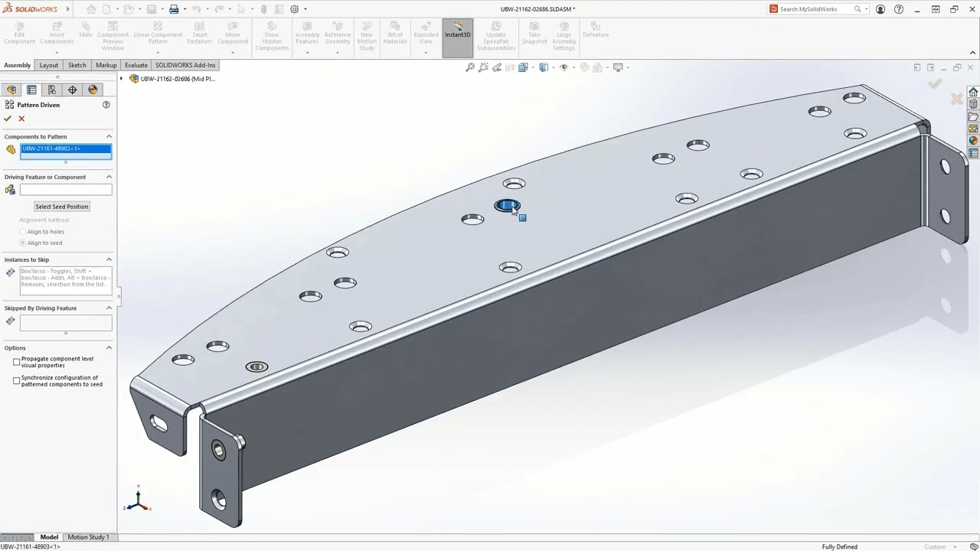Expand the UBW-21162-02686 tree item arrow
The width and height of the screenshot is (980, 551).
(121, 79)
